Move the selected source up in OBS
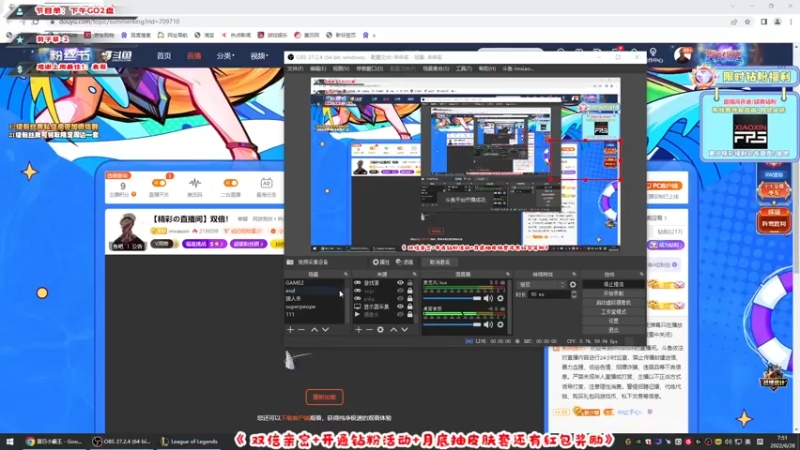800x450 pixels. [x=393, y=330]
